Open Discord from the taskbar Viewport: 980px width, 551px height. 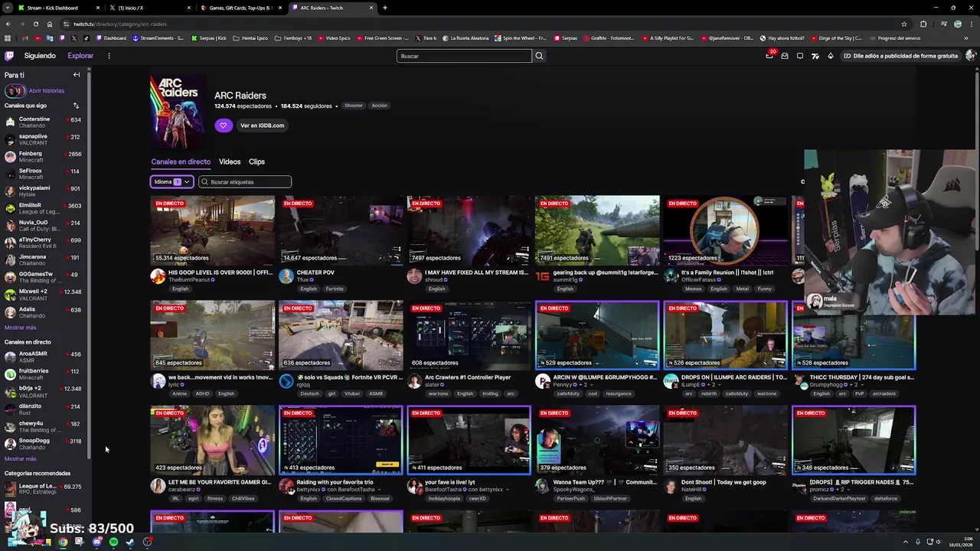point(96,542)
